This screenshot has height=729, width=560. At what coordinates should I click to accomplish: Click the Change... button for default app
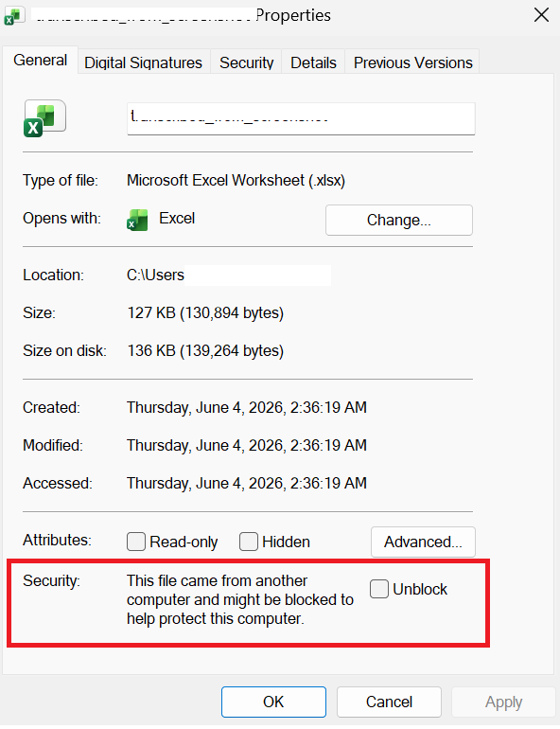[399, 220]
